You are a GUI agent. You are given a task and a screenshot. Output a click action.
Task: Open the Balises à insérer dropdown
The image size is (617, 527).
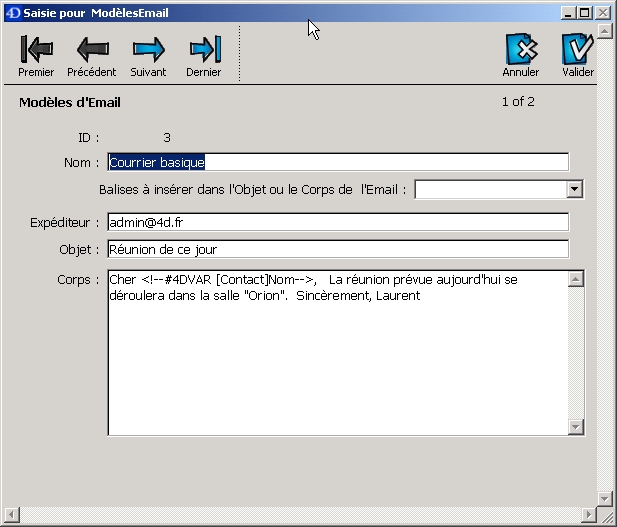pos(574,189)
